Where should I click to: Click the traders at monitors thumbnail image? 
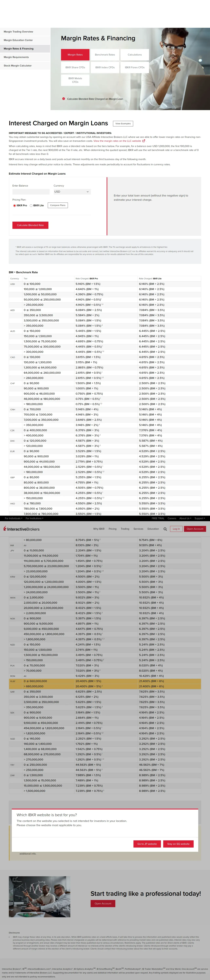tap(40, 897)
